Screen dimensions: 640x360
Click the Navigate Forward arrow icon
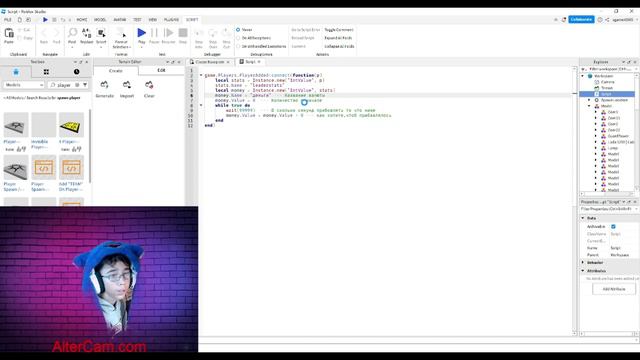(56, 33)
